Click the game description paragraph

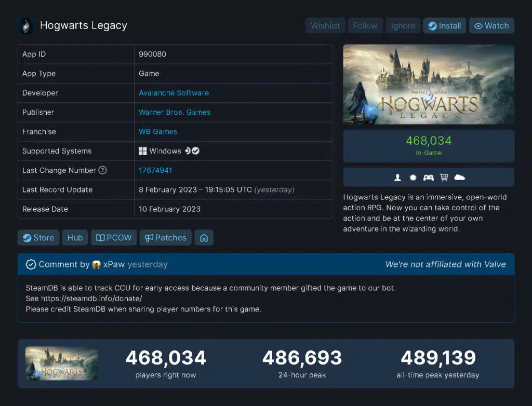coord(425,213)
